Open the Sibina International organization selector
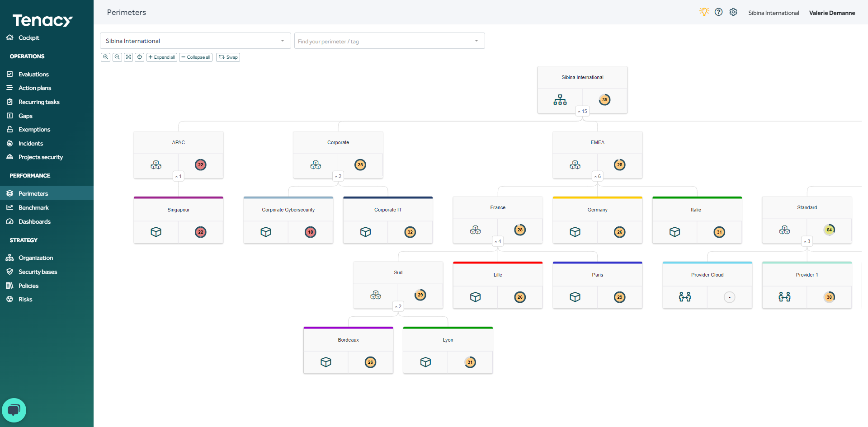The height and width of the screenshot is (427, 868). (x=195, y=41)
